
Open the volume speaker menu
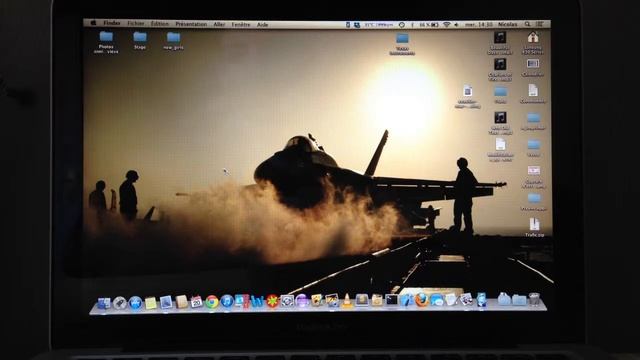pyautogui.click(x=456, y=24)
